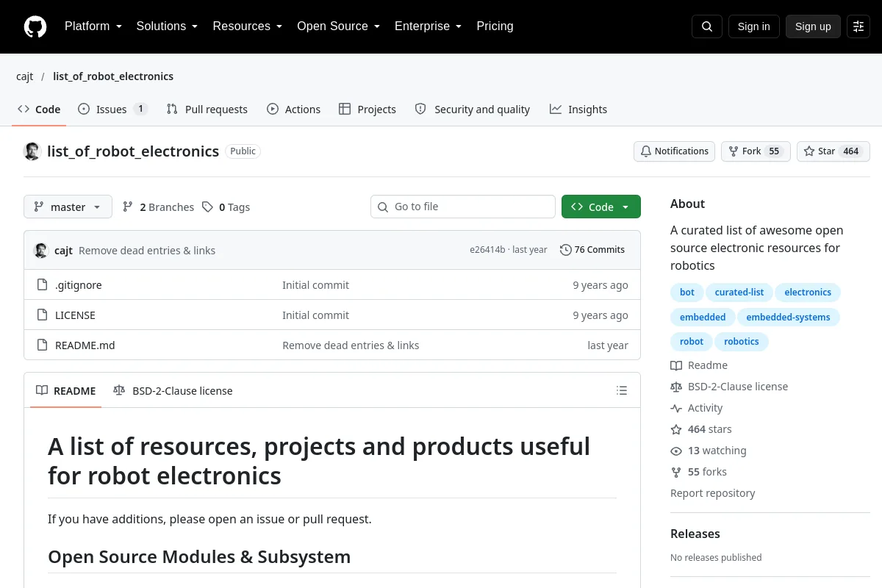Click the 0 Tags link
This screenshot has width=882, height=588.
point(226,207)
